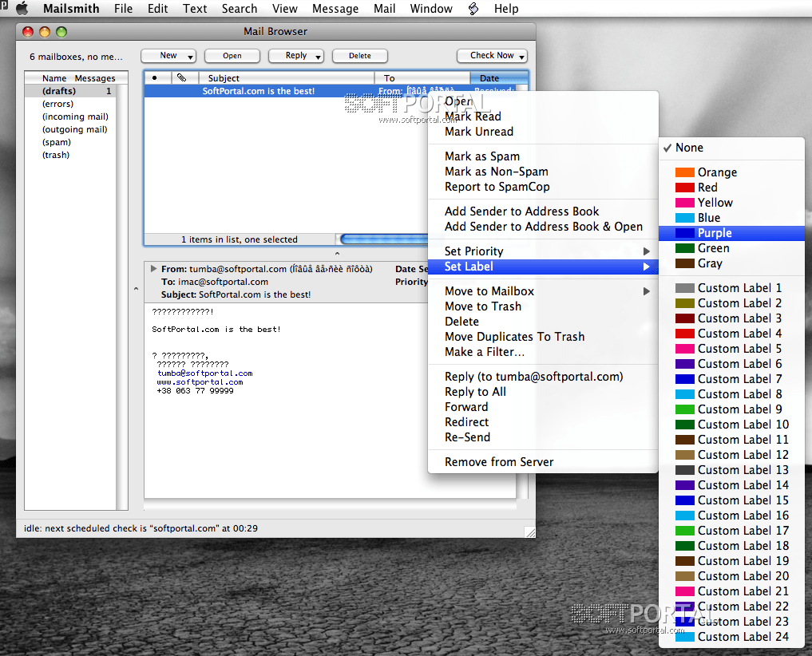Follow the tumba@softportal.com link in message body
Screen dimensions: 812x656
pyautogui.click(x=205, y=373)
